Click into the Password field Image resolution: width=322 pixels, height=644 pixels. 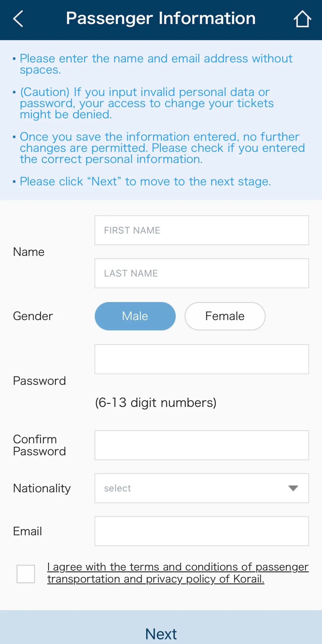(x=202, y=359)
